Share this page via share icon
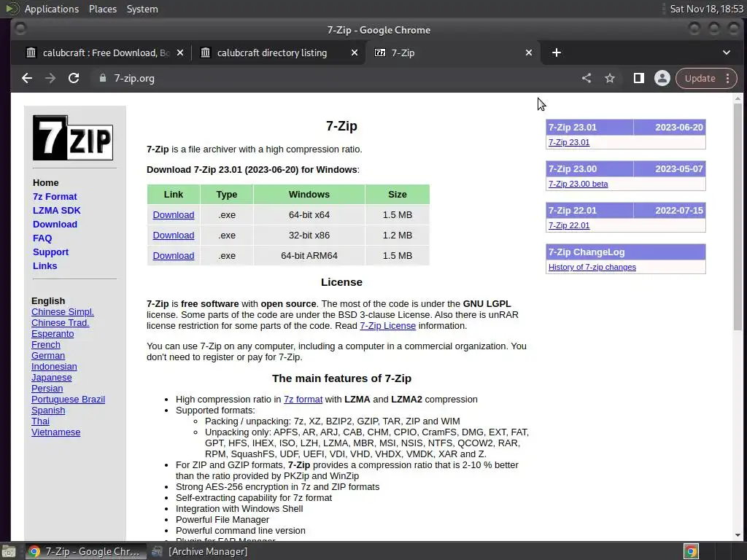 (587, 79)
